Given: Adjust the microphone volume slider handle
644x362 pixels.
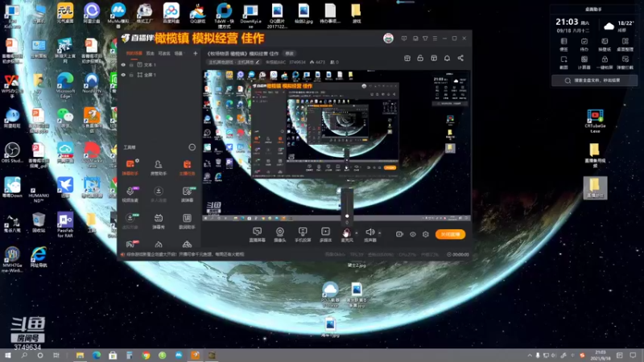Looking at the screenshot, I should pyautogui.click(x=347, y=216).
